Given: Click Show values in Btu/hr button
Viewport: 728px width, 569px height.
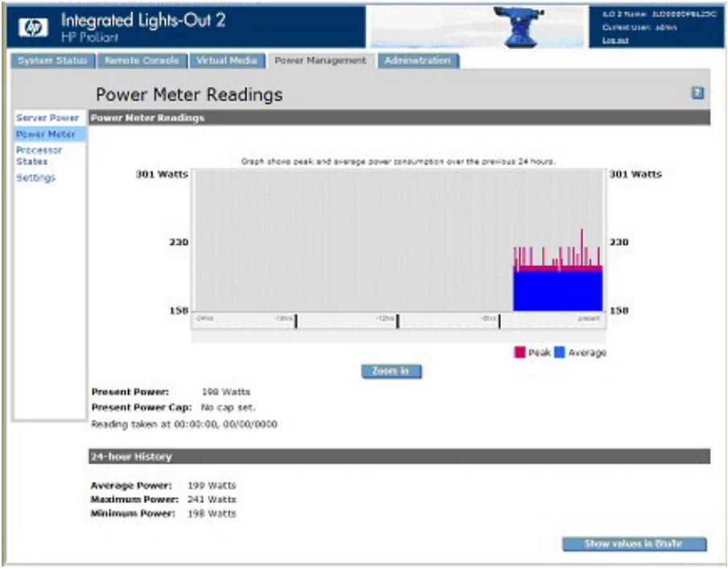Looking at the screenshot, I should (x=635, y=544).
